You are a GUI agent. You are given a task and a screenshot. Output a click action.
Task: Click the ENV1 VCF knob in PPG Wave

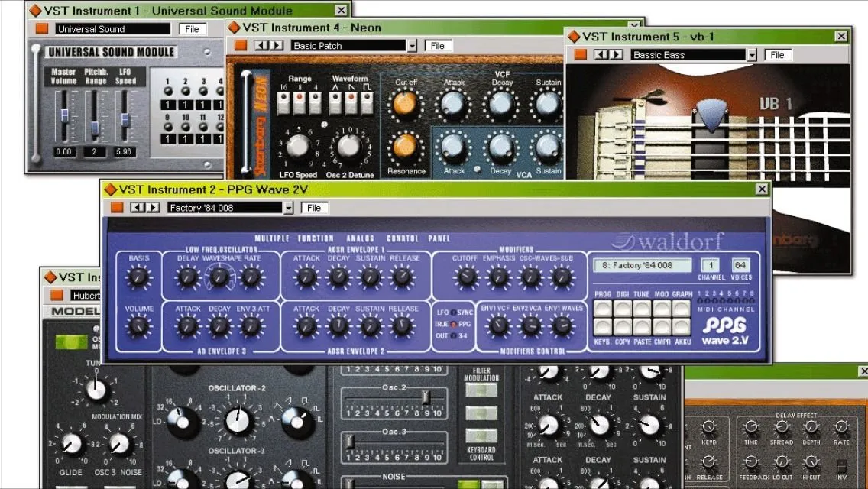tap(497, 326)
